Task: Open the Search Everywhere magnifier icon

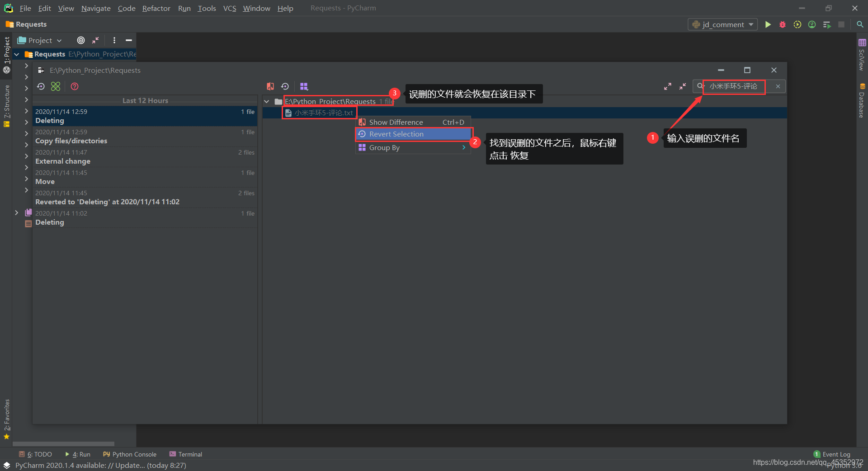Action: click(860, 24)
